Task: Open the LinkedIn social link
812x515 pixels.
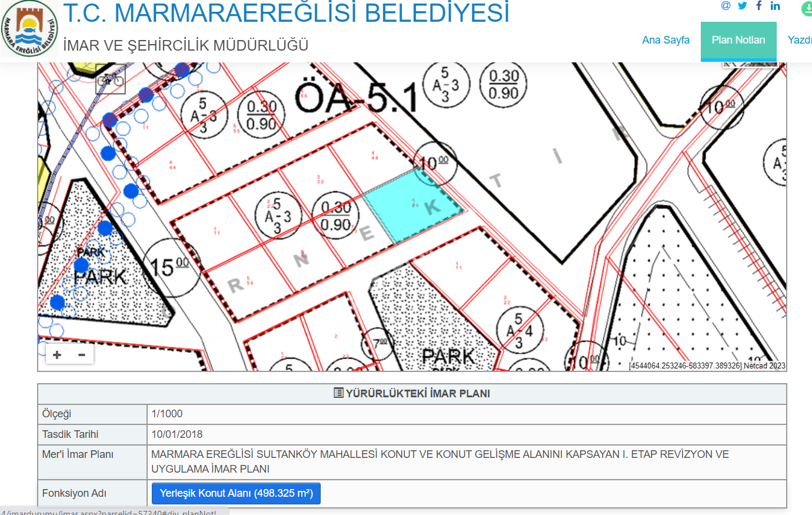Action: coord(776,6)
